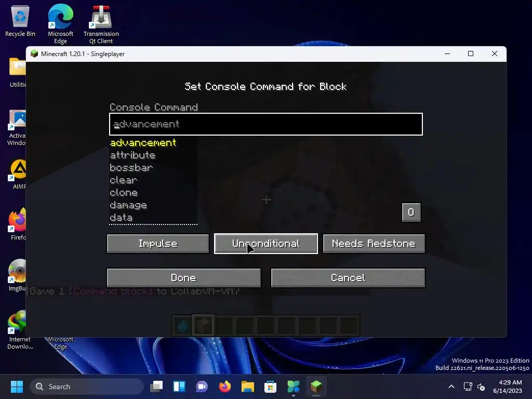Toggle the Needs Redstone button
This screenshot has height=399, width=532.
374,244
